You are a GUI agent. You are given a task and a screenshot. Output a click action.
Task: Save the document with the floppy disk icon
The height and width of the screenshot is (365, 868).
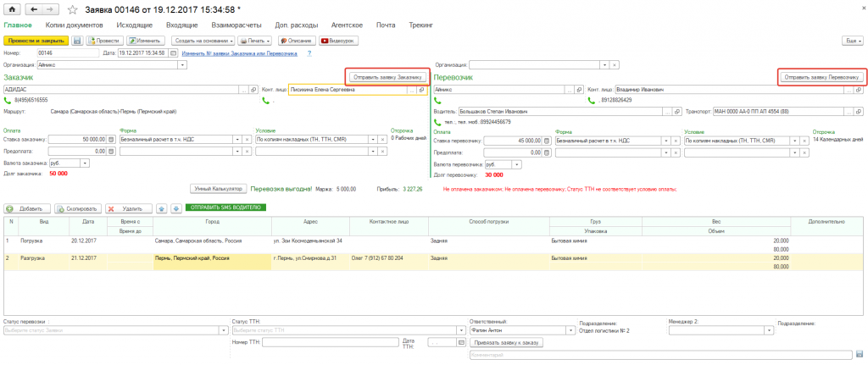click(x=77, y=41)
